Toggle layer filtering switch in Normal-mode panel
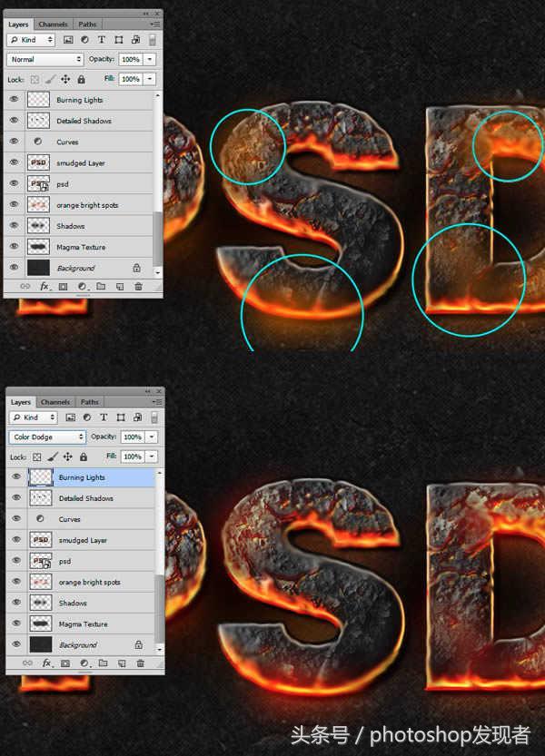 152,40
